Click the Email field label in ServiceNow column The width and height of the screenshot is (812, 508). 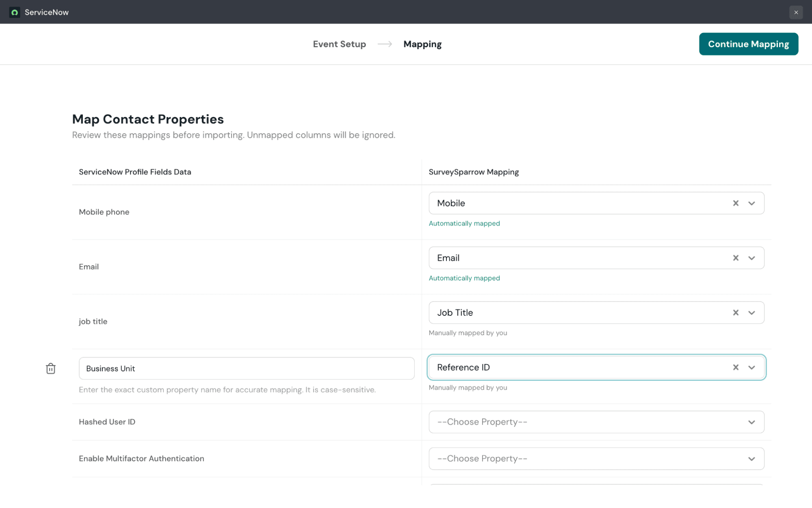(89, 267)
